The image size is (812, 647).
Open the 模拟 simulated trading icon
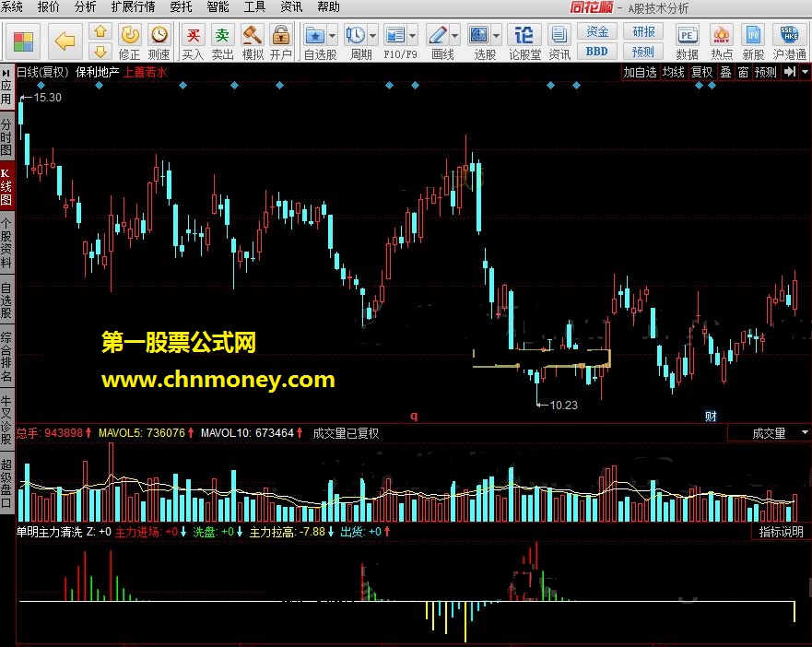[253, 42]
